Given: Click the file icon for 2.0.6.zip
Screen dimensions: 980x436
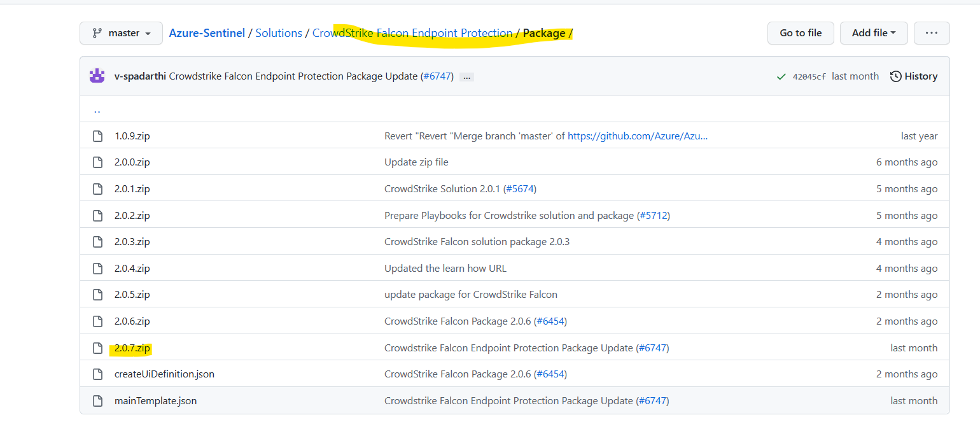Looking at the screenshot, I should pyautogui.click(x=97, y=321).
